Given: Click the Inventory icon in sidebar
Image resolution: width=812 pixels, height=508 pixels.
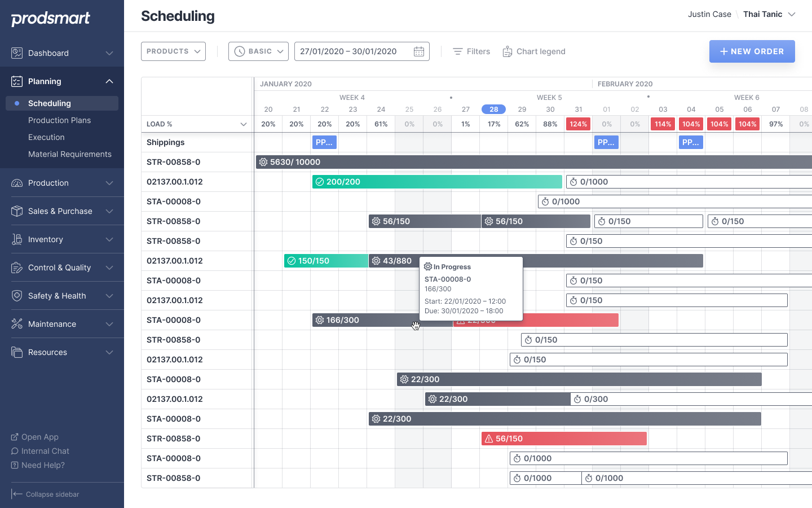Looking at the screenshot, I should 17,239.
